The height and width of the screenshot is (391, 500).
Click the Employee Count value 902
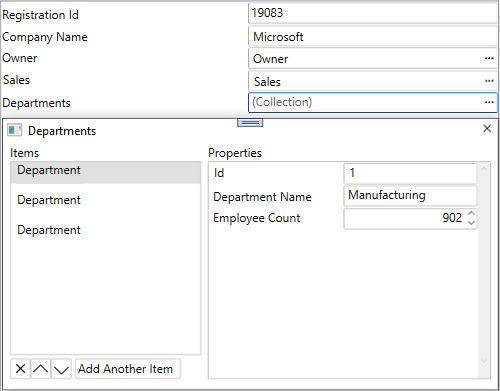point(452,218)
